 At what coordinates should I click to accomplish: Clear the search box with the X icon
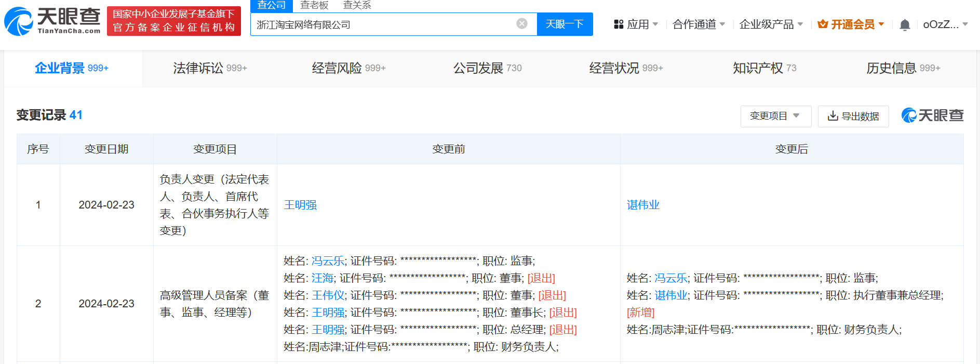tap(522, 24)
